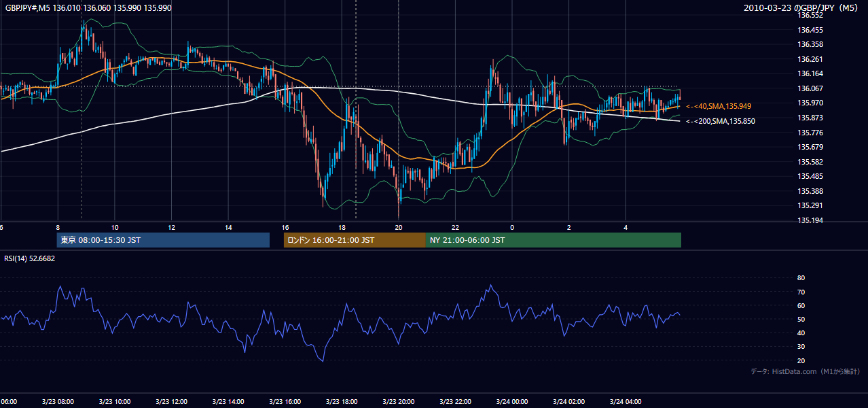Click the 136.455 price axis label
The height and width of the screenshot is (408, 868).
click(810, 30)
